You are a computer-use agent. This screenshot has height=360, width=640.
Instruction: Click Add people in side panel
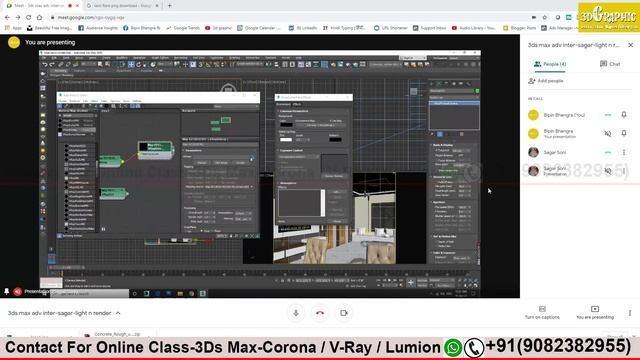[x=546, y=81]
